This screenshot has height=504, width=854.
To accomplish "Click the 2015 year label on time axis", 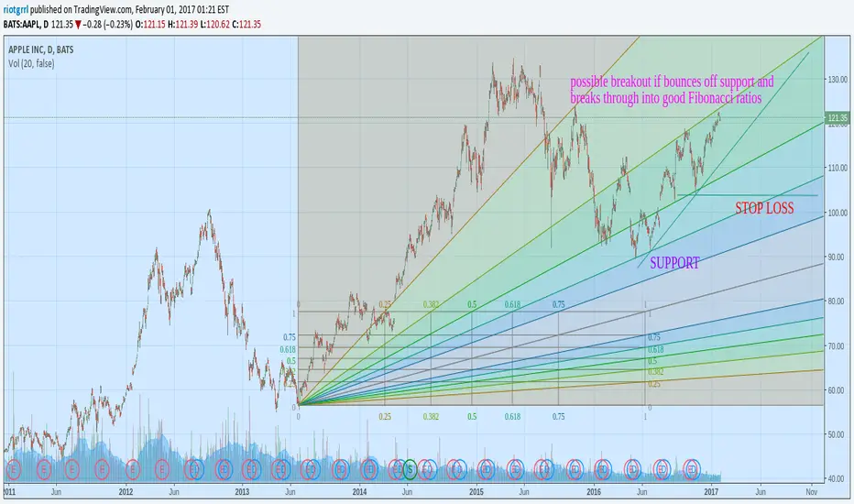I will coord(476,491).
